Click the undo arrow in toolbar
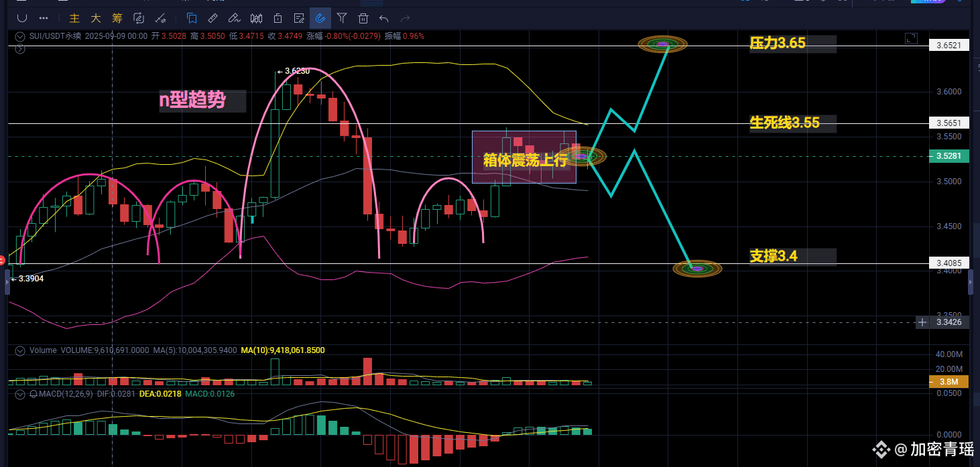The height and width of the screenshot is (467, 980). pos(383,18)
